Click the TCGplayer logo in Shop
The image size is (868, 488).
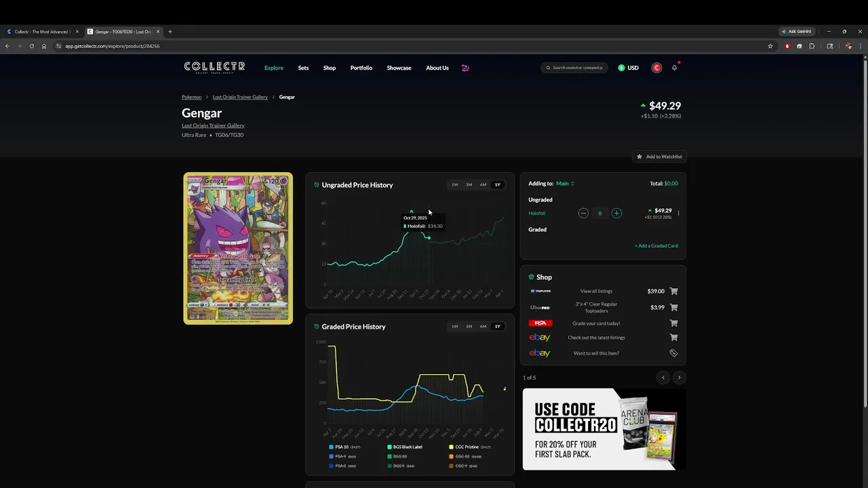click(540, 291)
